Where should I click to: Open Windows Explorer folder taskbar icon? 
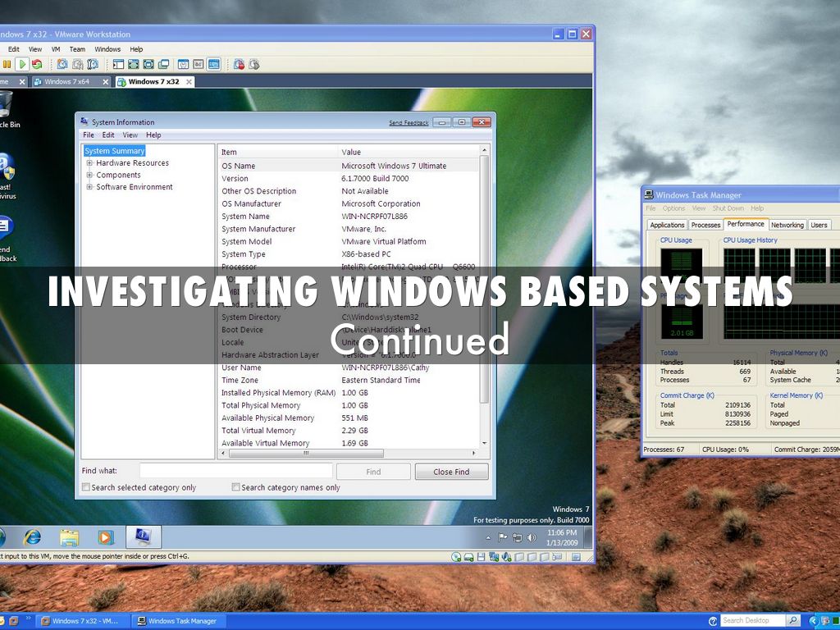click(69, 537)
